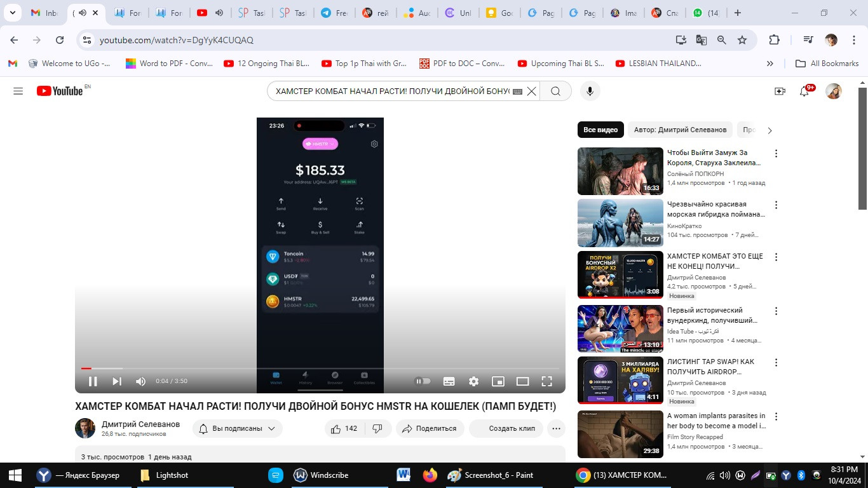
Task: Open the 14:27 КиноКратко video thumbnail
Action: point(620,223)
